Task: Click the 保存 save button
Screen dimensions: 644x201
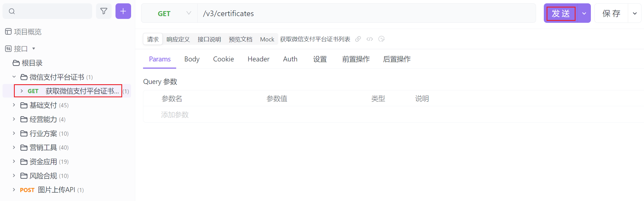Action: pos(611,13)
